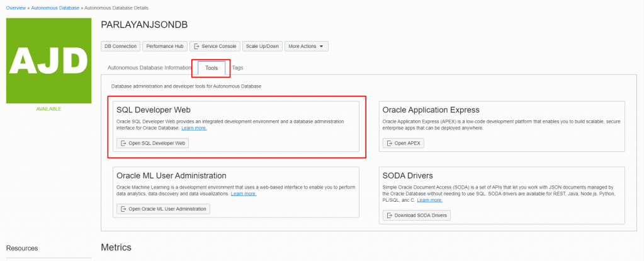Click the Scale Up/Down button
The width and height of the screenshot is (644, 261).
pyautogui.click(x=263, y=46)
